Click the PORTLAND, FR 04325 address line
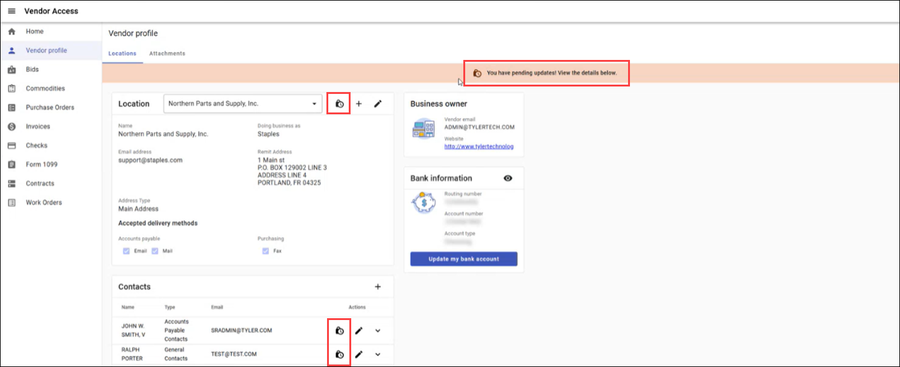Screen dimensions: 900x367 [x=289, y=183]
